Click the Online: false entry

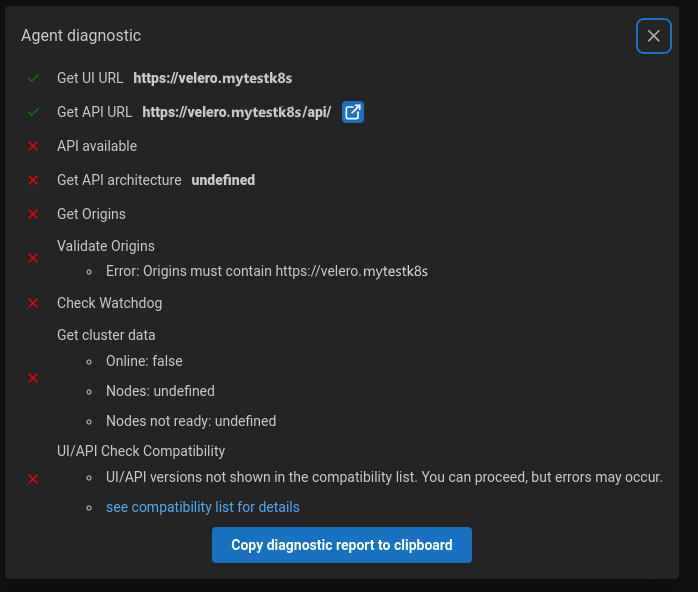coord(144,361)
